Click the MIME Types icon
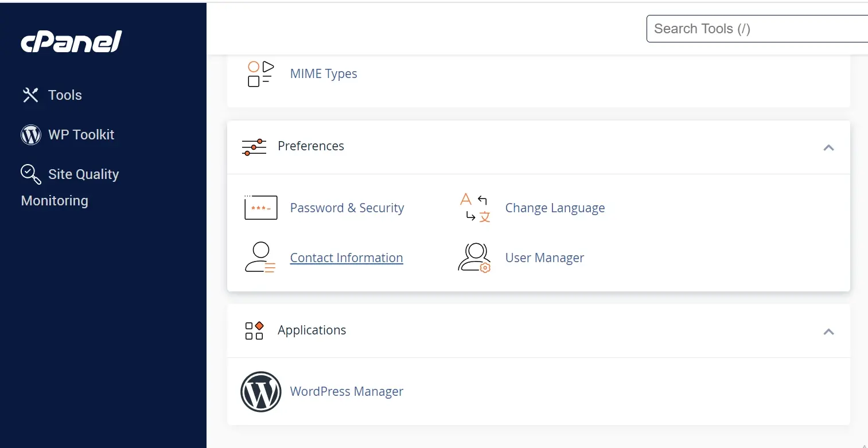Viewport: 868px width, 448px height. [260, 74]
